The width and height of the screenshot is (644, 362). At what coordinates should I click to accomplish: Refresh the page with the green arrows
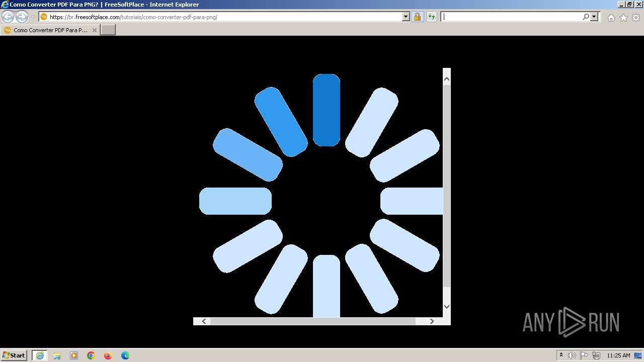click(431, 17)
